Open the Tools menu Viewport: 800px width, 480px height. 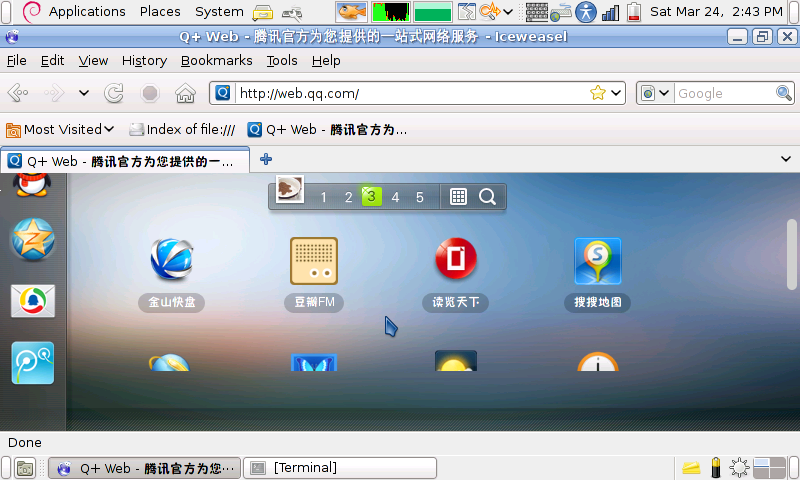click(x=282, y=61)
